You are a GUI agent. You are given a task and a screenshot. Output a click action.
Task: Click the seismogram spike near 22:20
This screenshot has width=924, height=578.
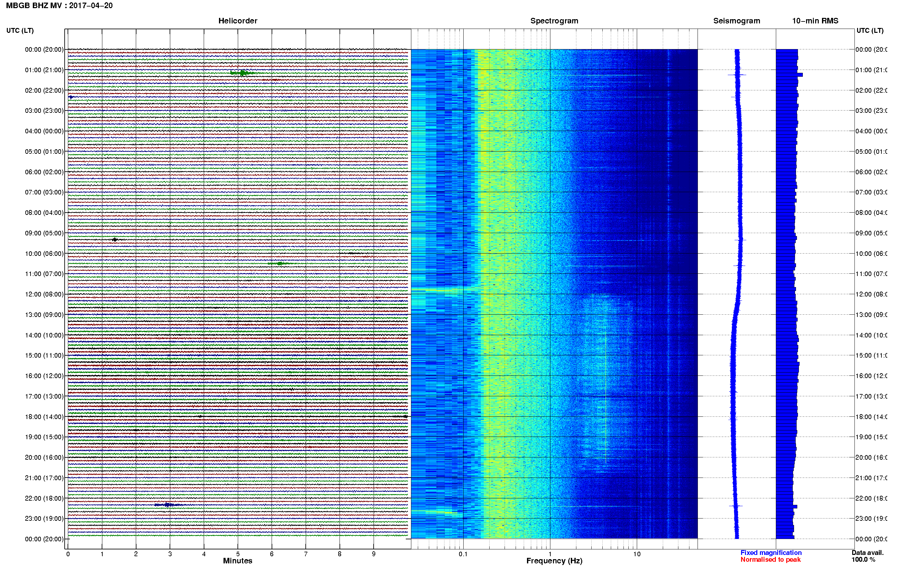coord(736,506)
